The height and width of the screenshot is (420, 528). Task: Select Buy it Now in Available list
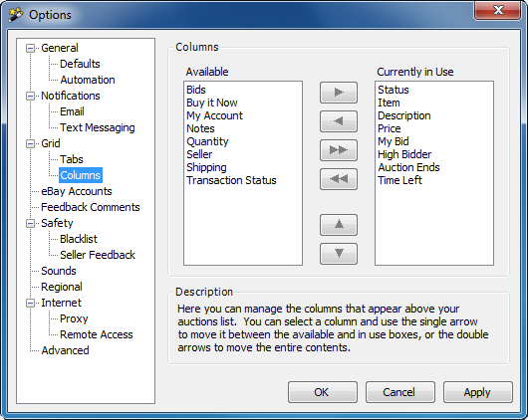[x=212, y=103]
